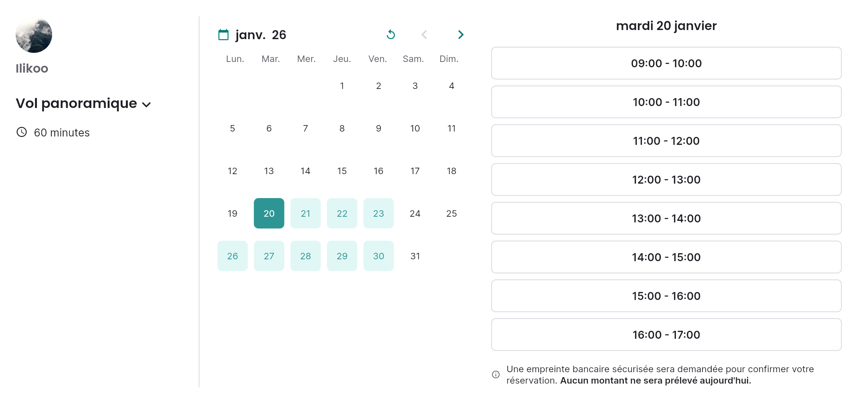
Task: Click the info icon near bank imprint notice
Action: click(496, 374)
